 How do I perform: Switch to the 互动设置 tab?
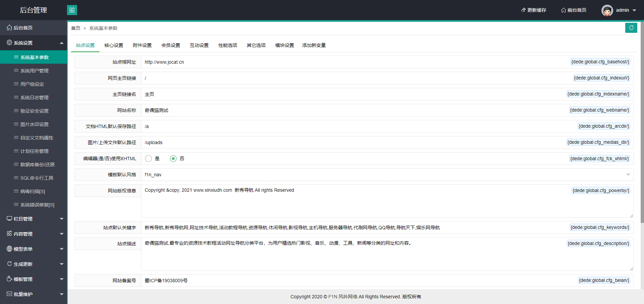click(x=199, y=45)
